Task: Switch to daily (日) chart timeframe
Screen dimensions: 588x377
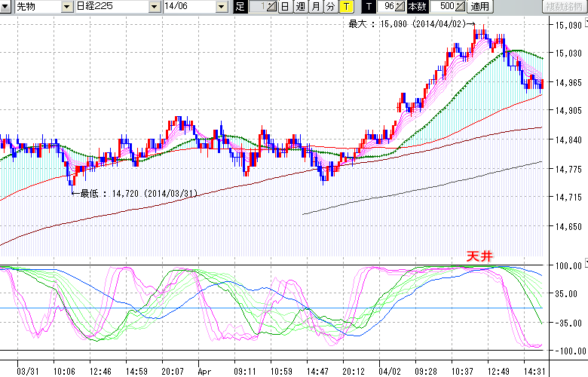Action: click(x=285, y=7)
